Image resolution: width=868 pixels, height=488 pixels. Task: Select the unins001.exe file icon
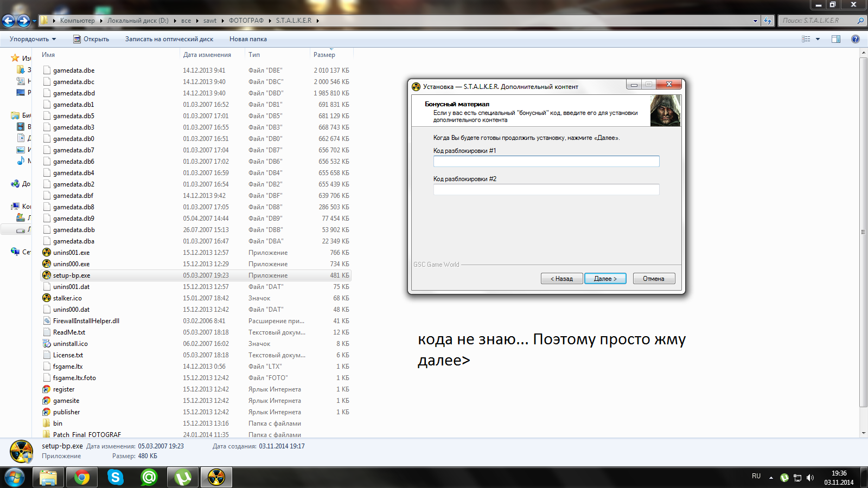click(47, 253)
